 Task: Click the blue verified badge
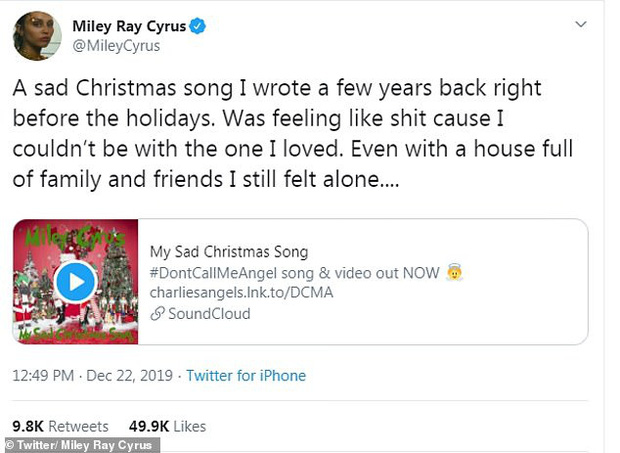click(197, 26)
